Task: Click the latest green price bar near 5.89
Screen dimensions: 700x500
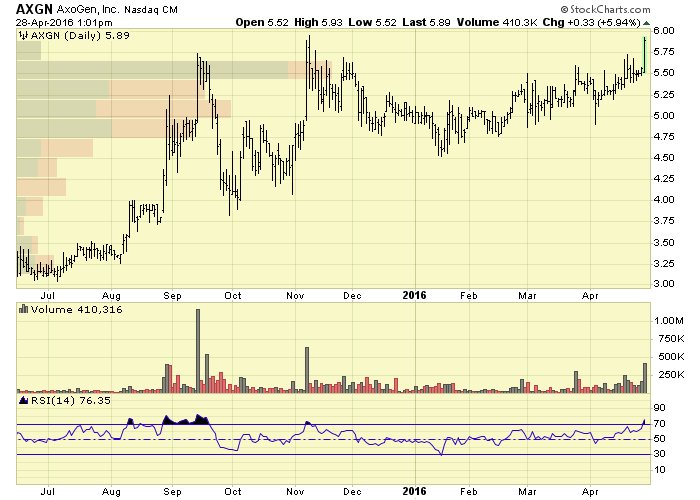Action: (645, 55)
